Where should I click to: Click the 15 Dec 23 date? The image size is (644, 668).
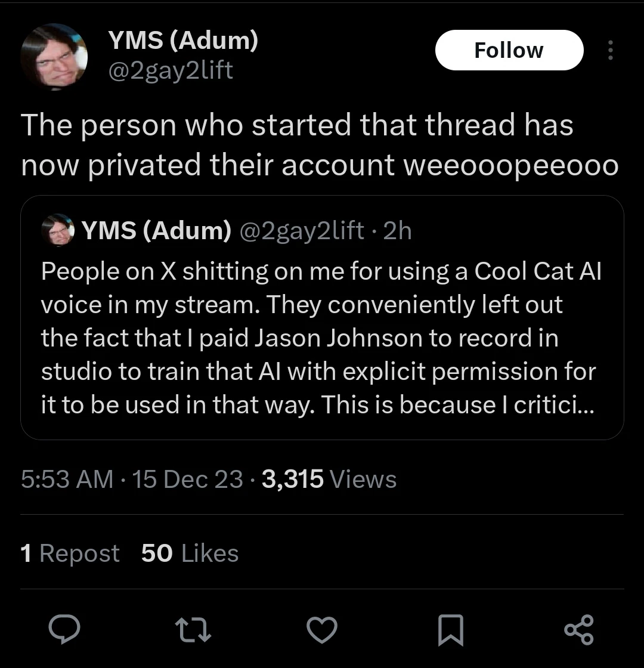coord(188,479)
